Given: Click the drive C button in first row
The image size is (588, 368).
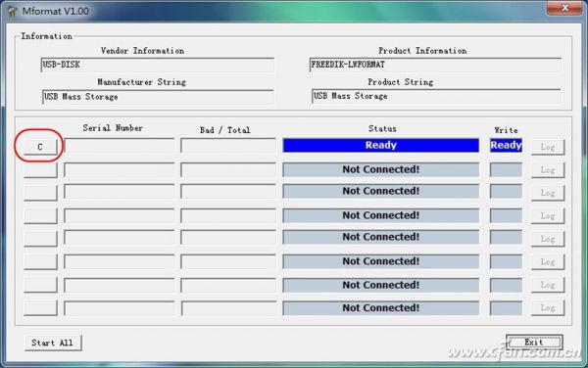Looking at the screenshot, I should point(40,147).
